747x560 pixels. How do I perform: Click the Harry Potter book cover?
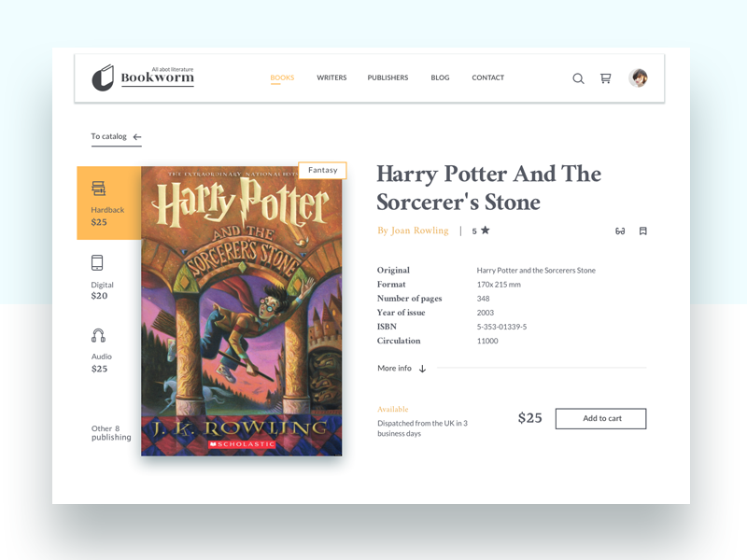click(242, 313)
